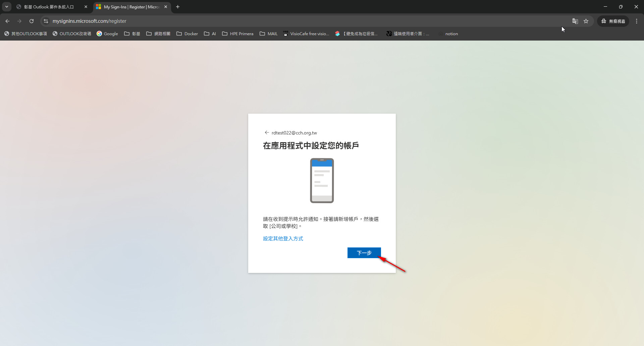Click the translate page icon
Screen dimensions: 644x346
pyautogui.click(x=575, y=21)
